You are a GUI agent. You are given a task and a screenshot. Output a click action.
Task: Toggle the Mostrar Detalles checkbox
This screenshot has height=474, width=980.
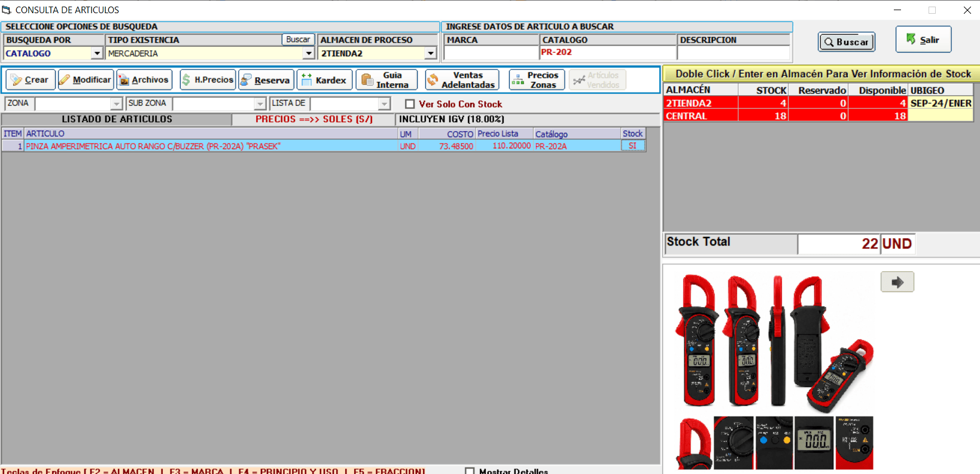pyautogui.click(x=470, y=471)
